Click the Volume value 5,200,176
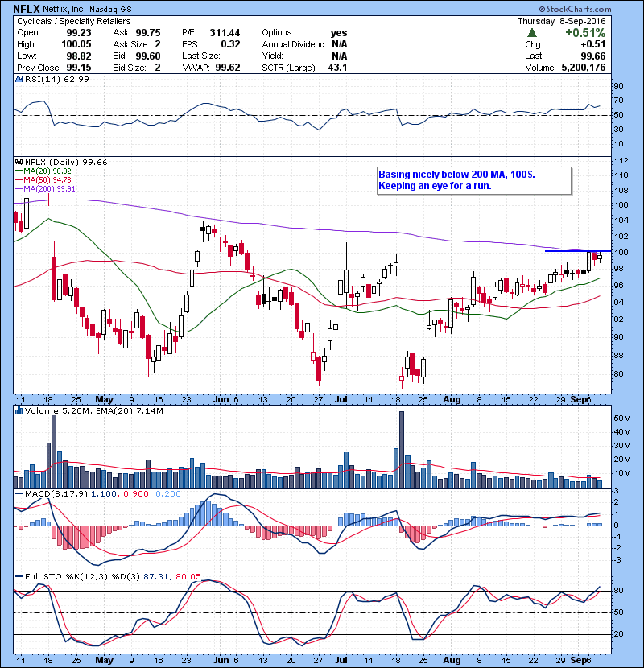This screenshot has height=668, width=644. (x=584, y=68)
